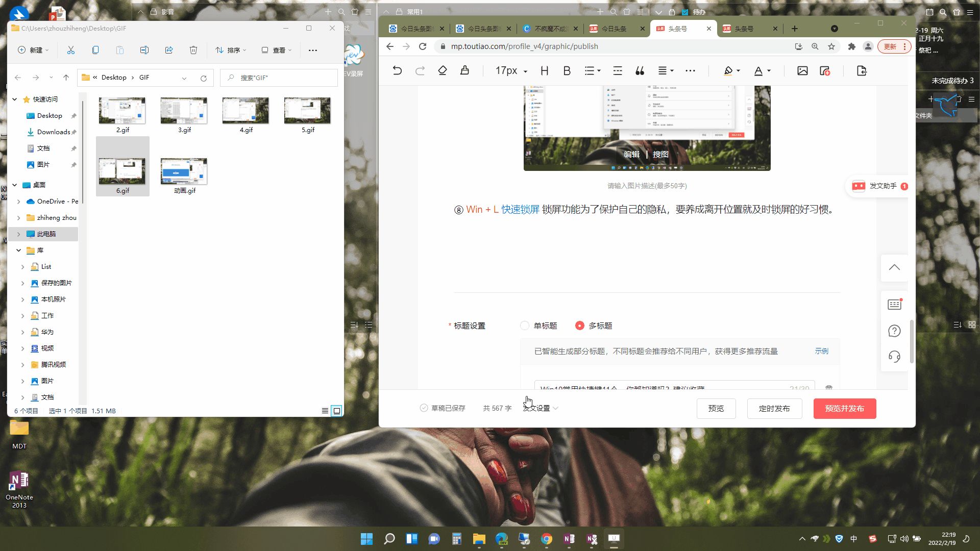Open the headset customer service icon
Viewport: 980px width, 551px height.
[894, 356]
